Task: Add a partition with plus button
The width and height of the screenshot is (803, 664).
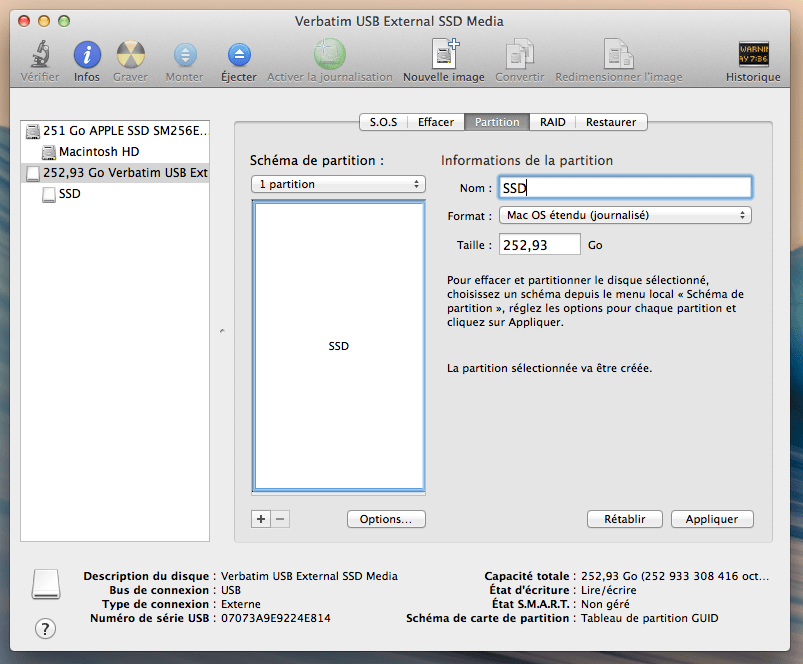Action: [261, 519]
